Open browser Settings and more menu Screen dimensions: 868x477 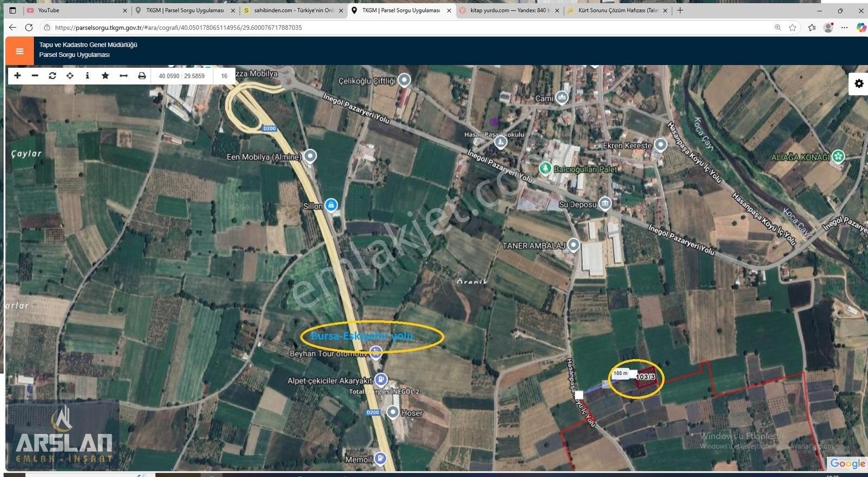tap(845, 28)
